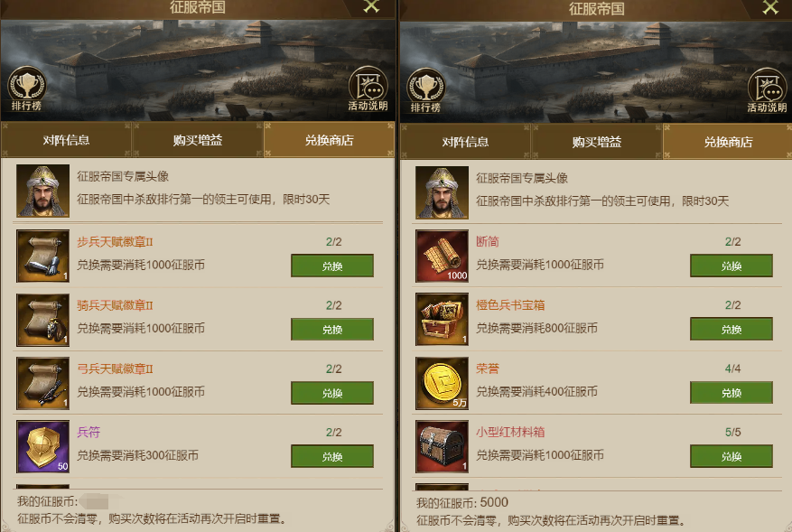Image resolution: width=792 pixels, height=532 pixels.
Task: Click the 骑兵天赋徽章II scroll icon
Action: coord(43,320)
